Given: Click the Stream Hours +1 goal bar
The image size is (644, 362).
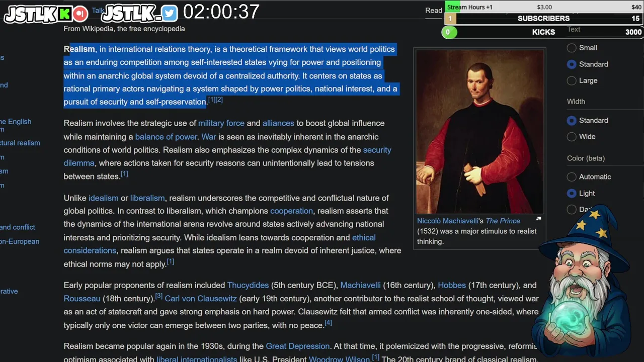Looking at the screenshot, I should 544,7.
